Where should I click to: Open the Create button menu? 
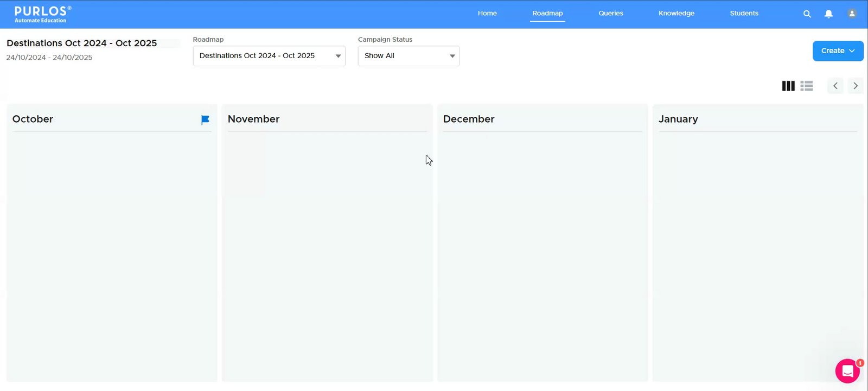[x=838, y=51]
